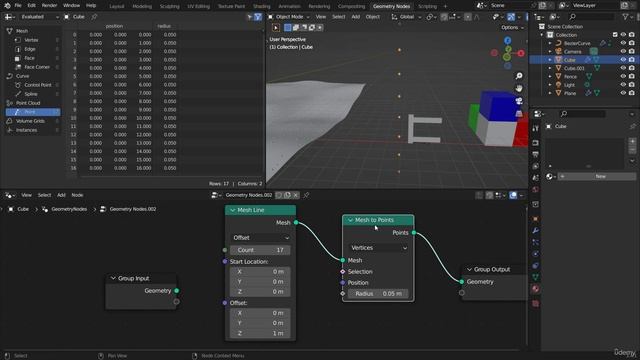Click the spreadsheet filter funnel icon

click(x=258, y=17)
